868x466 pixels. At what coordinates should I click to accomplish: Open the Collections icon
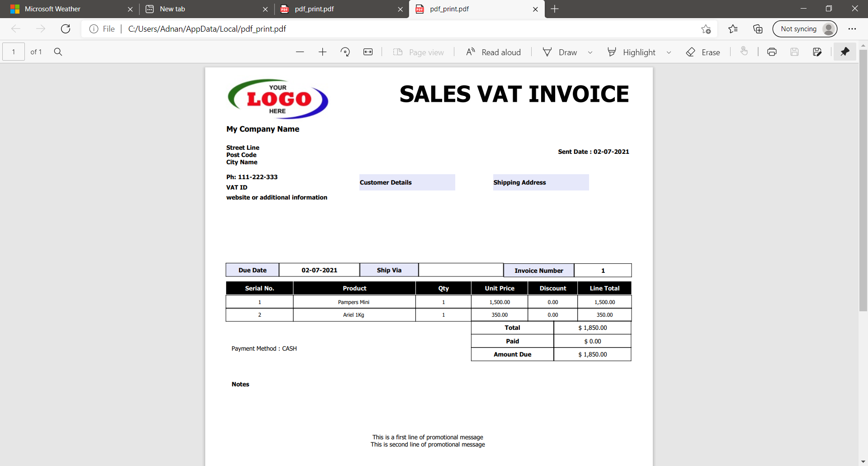point(758,29)
